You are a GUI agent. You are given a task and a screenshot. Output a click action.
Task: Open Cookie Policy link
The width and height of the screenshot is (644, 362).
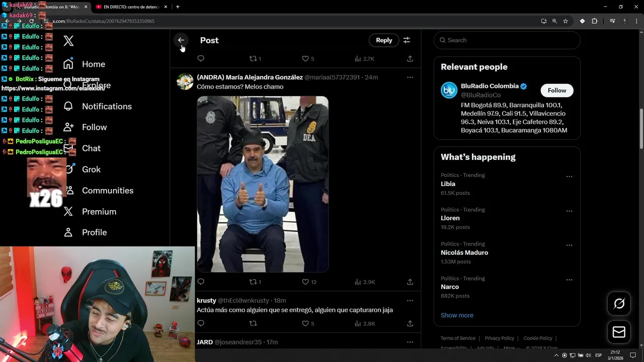pyautogui.click(x=538, y=338)
